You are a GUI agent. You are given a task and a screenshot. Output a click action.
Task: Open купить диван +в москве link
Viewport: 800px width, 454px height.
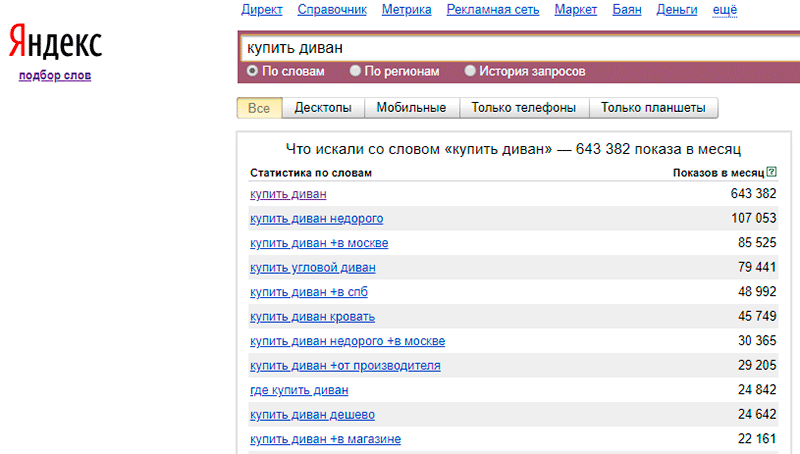tap(319, 243)
